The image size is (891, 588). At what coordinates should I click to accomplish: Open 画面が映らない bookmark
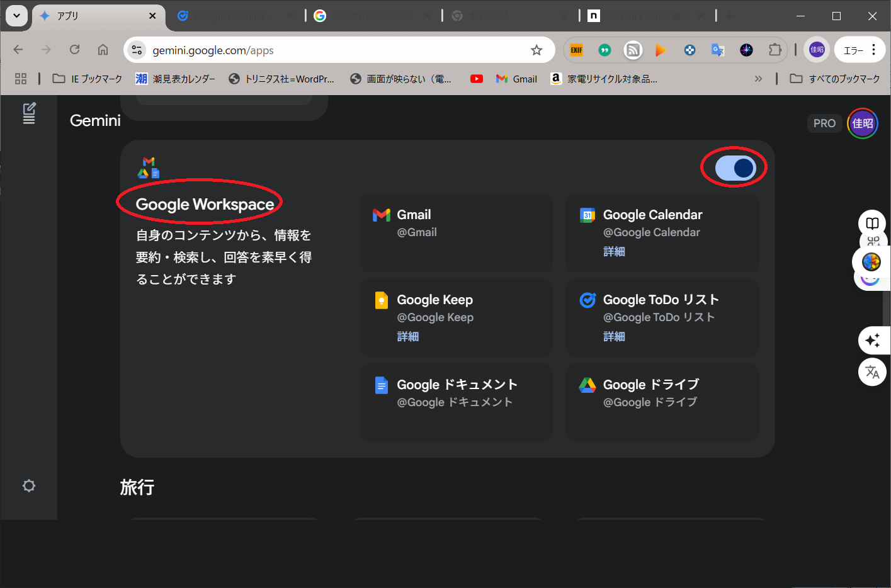point(401,79)
